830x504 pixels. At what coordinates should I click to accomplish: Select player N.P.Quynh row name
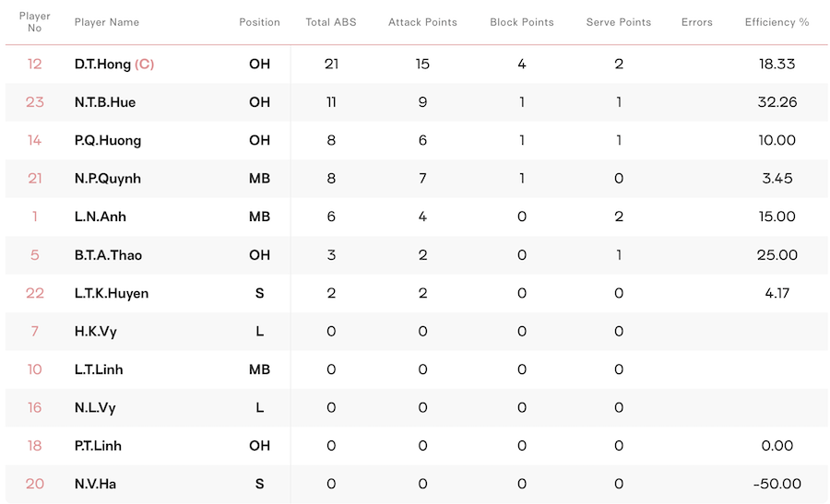tap(108, 179)
